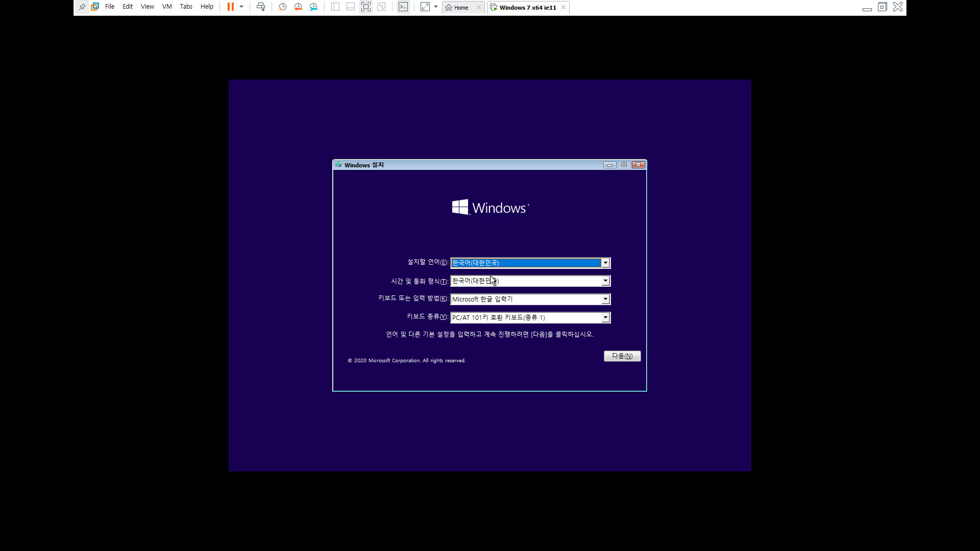Pause the virtual machine
Viewport: 980px width, 551px height.
click(x=231, y=7)
